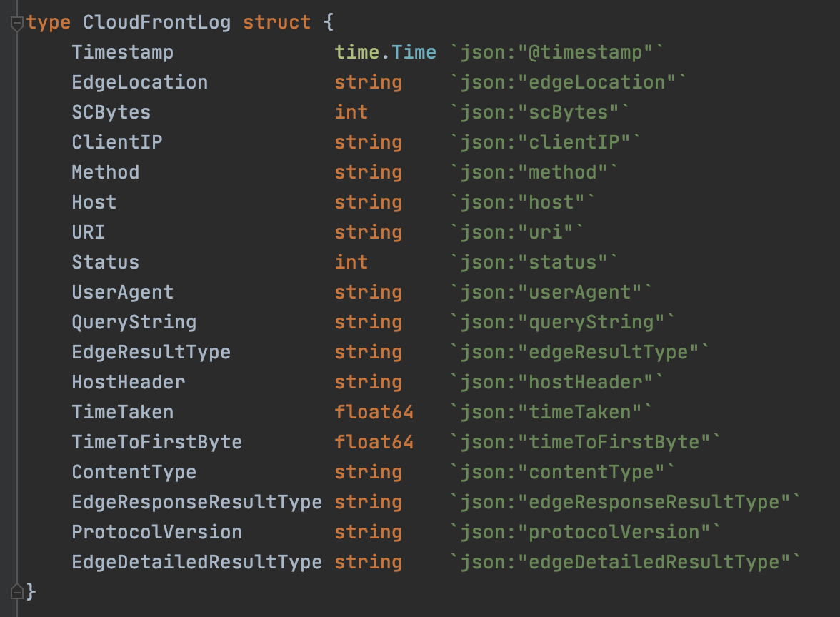Click the TimeTaken float64 type

pos(374,413)
